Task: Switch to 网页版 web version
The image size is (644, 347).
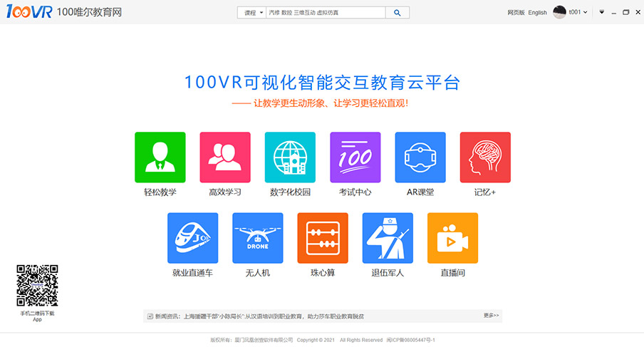Action: coord(516,13)
